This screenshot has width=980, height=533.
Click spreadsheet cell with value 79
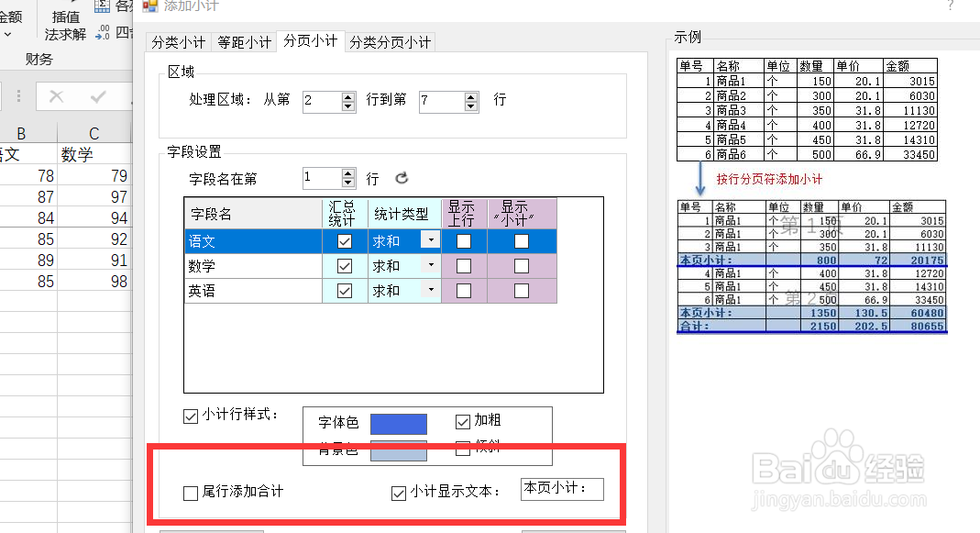tap(94, 176)
